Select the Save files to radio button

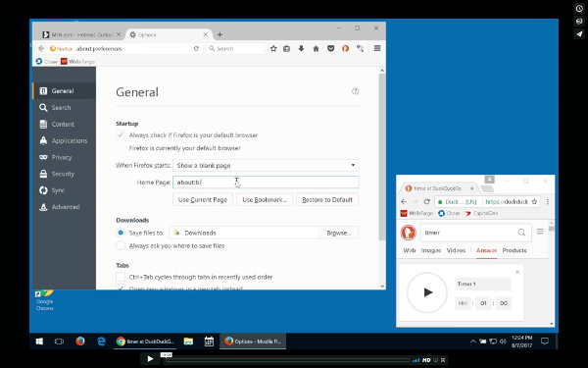(121, 233)
